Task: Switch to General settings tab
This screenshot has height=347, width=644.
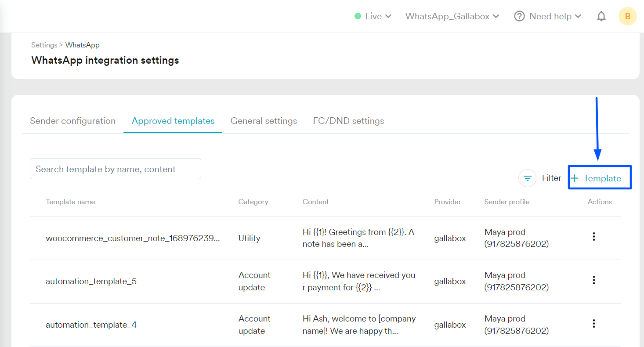Action: click(264, 121)
